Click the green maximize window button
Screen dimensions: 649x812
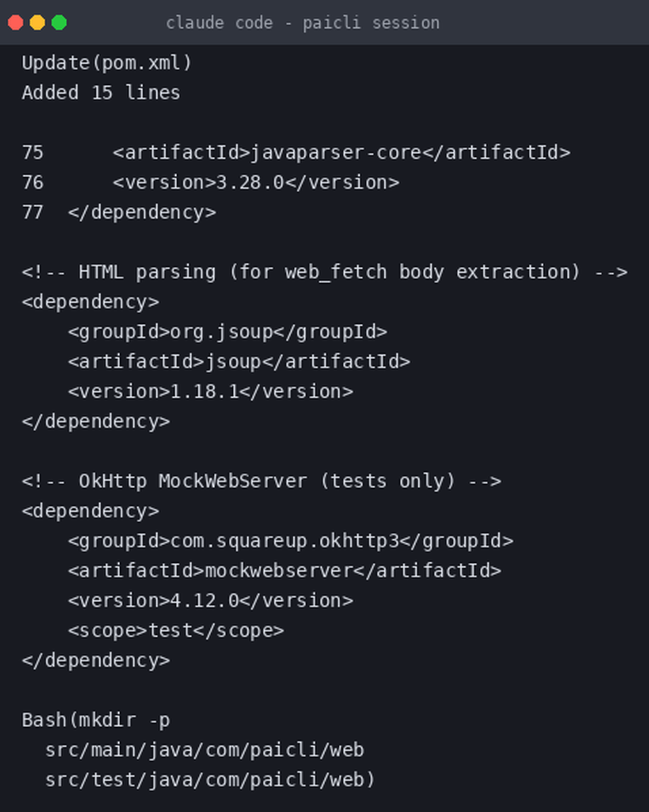(x=59, y=23)
